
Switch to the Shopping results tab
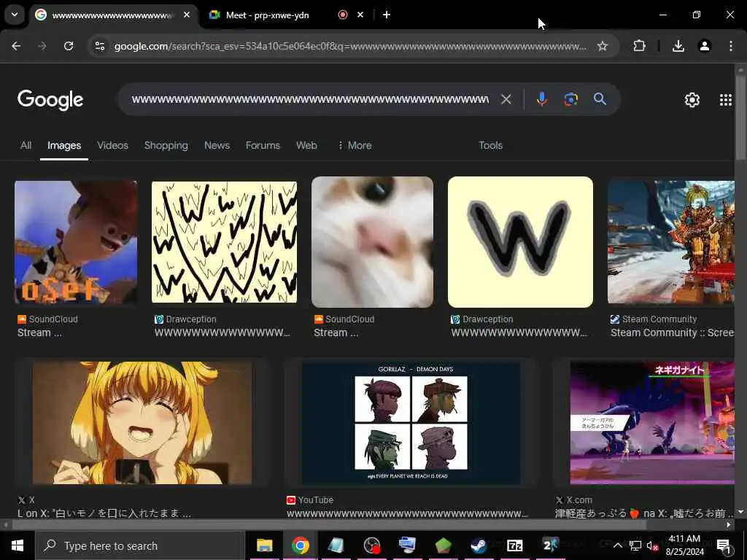(166, 145)
